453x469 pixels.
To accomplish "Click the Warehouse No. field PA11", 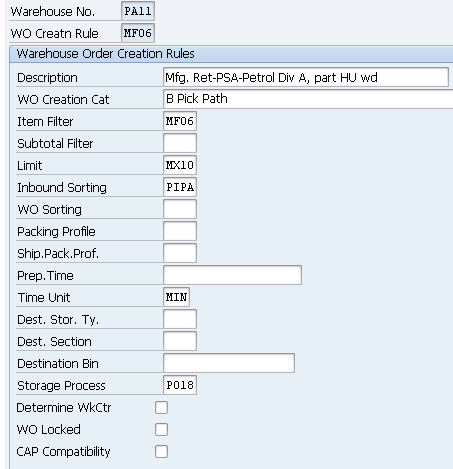I will pyautogui.click(x=138, y=11).
